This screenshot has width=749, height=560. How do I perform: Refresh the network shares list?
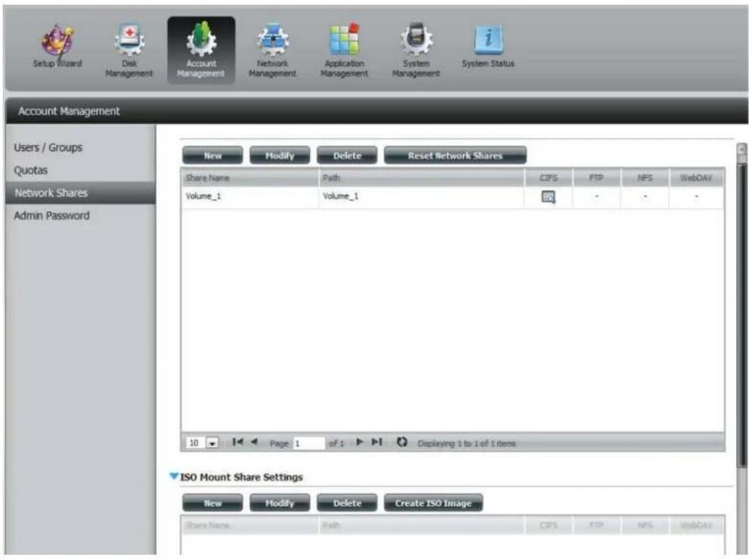pyautogui.click(x=402, y=442)
